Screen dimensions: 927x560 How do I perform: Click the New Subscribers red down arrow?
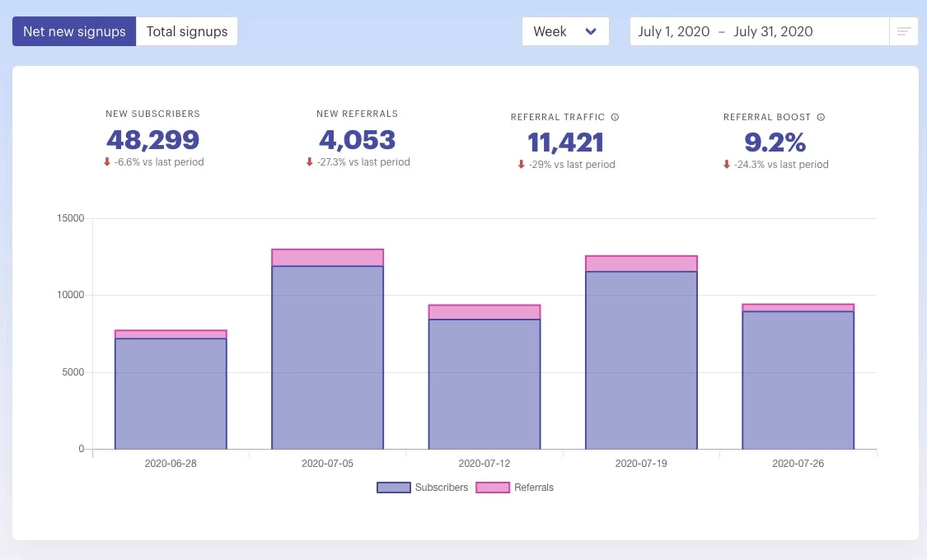click(x=107, y=162)
